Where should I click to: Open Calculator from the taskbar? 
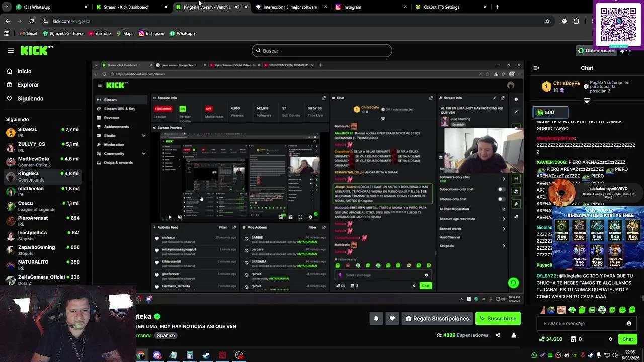click(190, 355)
